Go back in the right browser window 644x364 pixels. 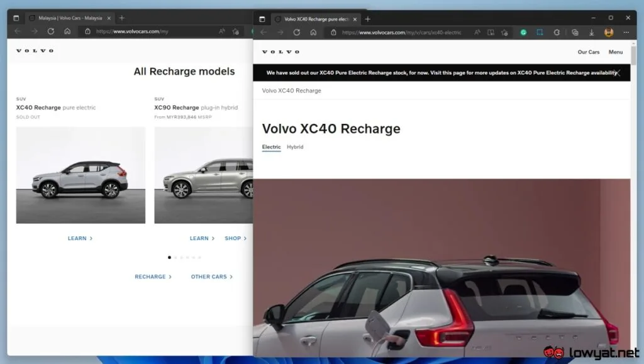point(264,33)
